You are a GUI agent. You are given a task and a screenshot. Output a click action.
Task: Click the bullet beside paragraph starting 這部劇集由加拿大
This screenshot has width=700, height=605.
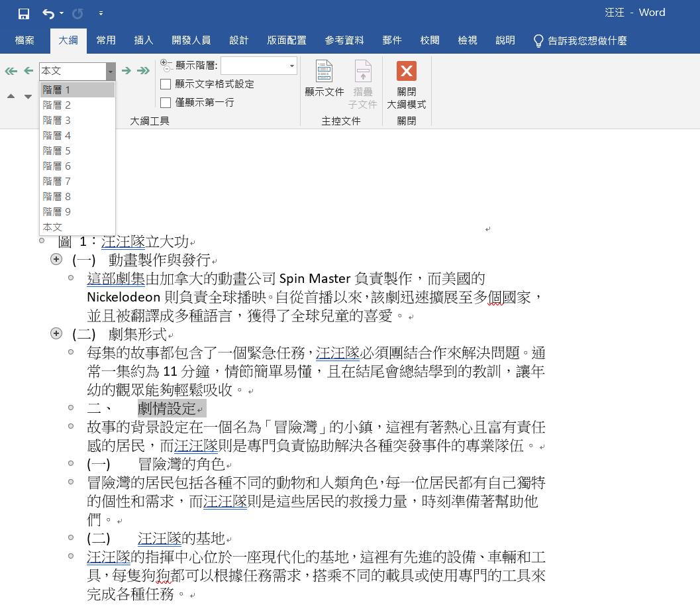tap(71, 278)
